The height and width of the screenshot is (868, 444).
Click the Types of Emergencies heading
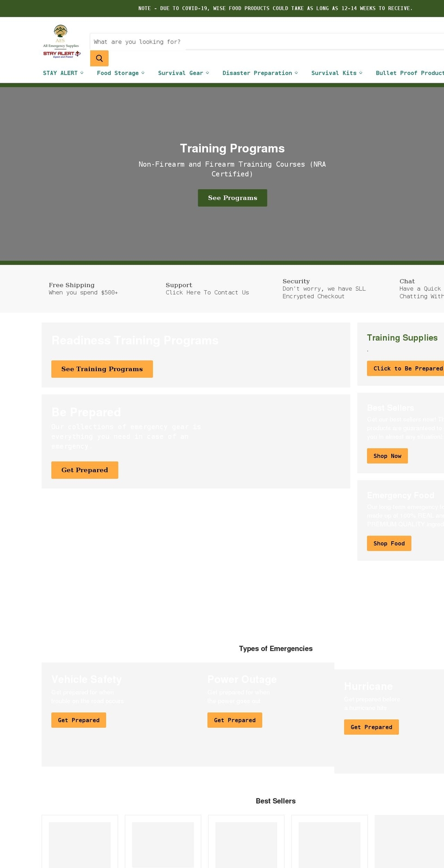(276, 649)
